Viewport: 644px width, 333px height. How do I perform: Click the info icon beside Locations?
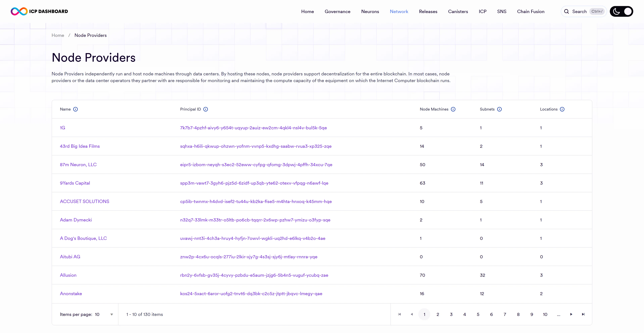coord(562,109)
